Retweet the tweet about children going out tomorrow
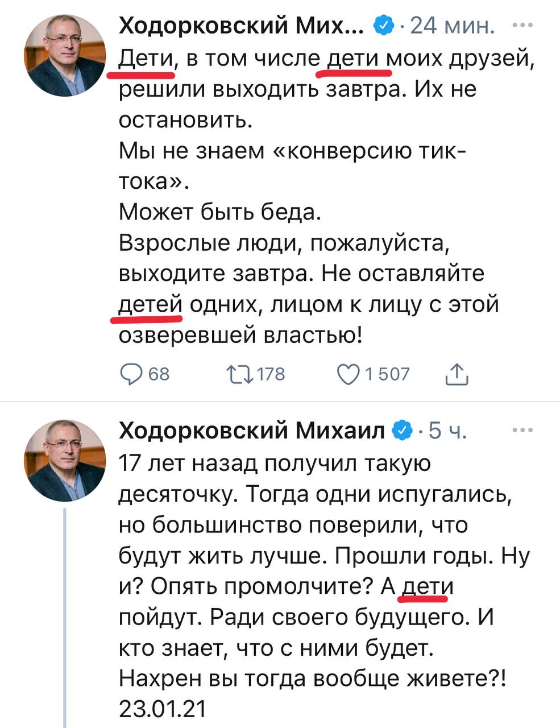Image resolution: width=560 pixels, height=728 pixels. (x=239, y=374)
